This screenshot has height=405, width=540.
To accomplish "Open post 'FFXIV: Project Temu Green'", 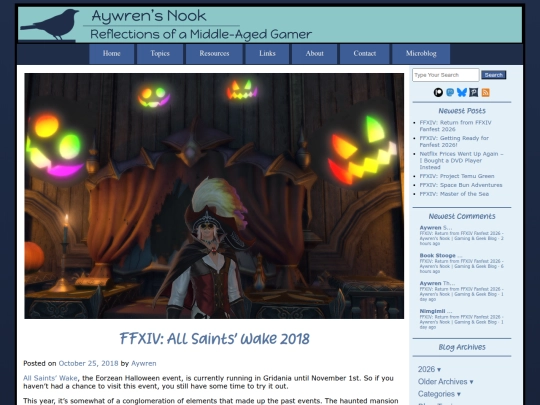I will pyautogui.click(x=457, y=176).
